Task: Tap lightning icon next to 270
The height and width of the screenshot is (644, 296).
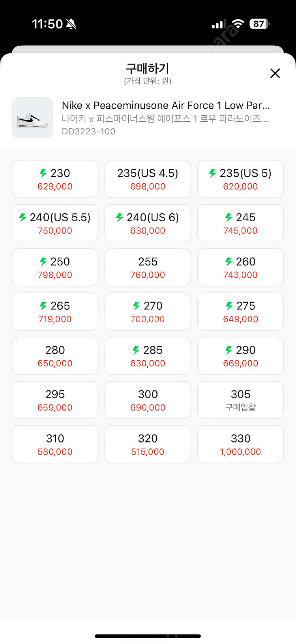Action: (x=136, y=306)
